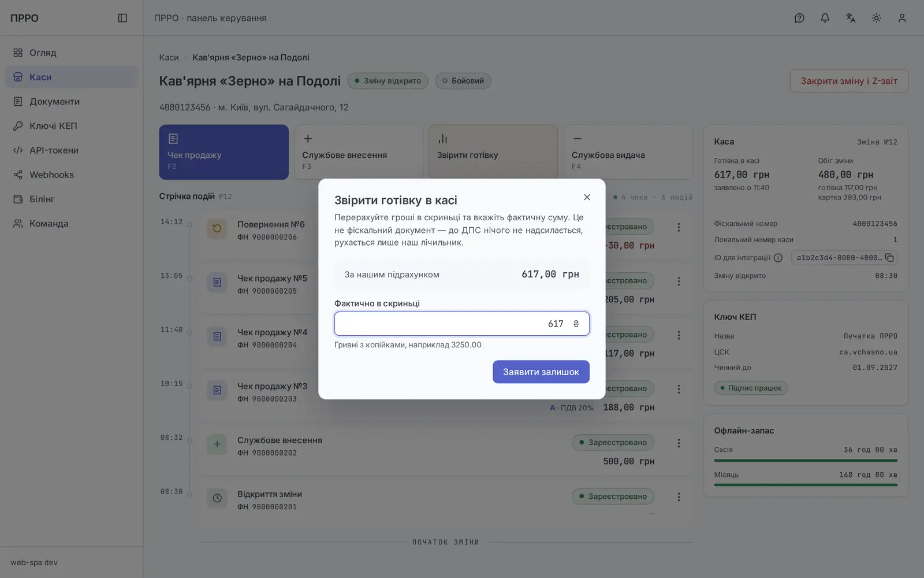Click the Сесія offline reserve progress bar
This screenshot has width=924, height=578.
806,461
